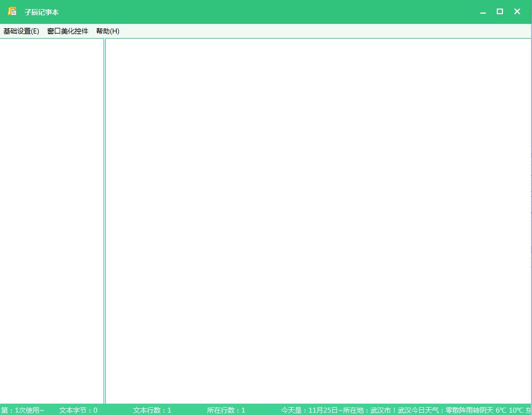The width and height of the screenshot is (532, 415).
Task: Click the 文本字节 byte count in status bar
Action: pos(78,410)
